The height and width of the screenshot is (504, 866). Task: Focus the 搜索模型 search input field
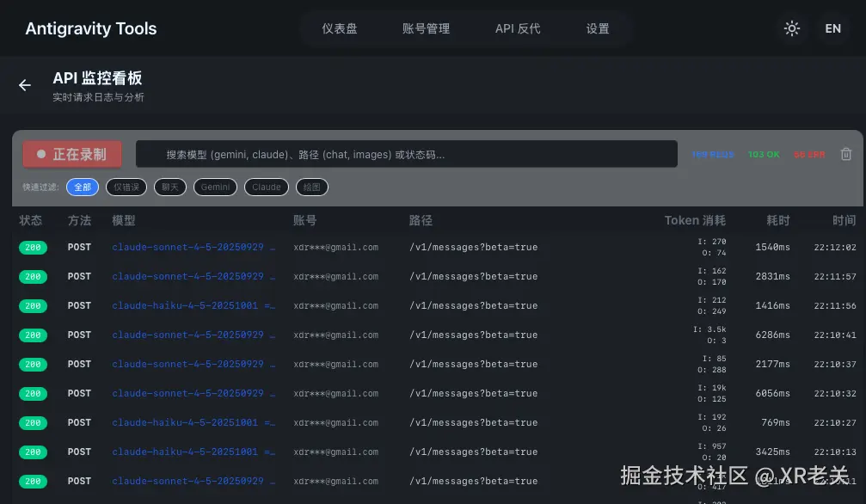point(407,154)
